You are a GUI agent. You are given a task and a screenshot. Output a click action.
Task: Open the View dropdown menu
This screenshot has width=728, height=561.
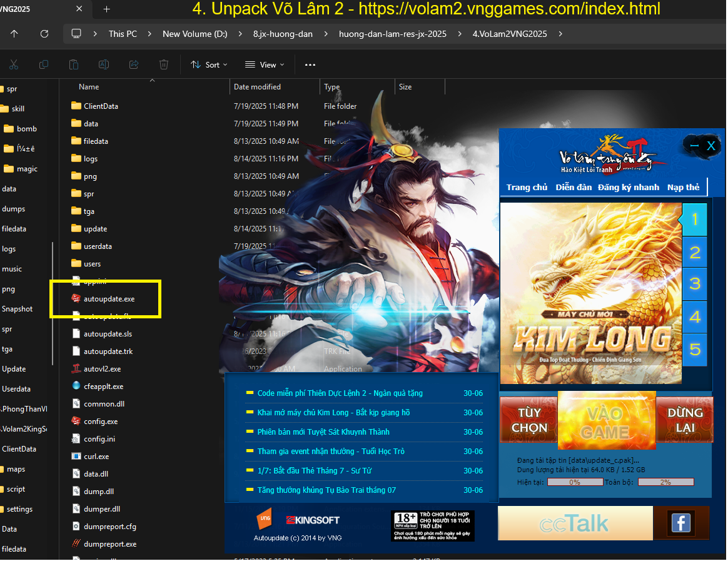point(264,64)
